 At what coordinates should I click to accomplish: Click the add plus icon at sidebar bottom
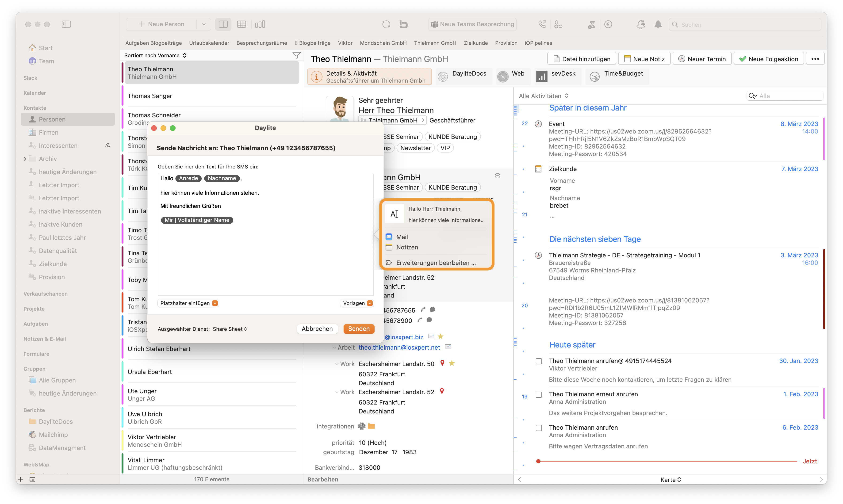pos(21,479)
